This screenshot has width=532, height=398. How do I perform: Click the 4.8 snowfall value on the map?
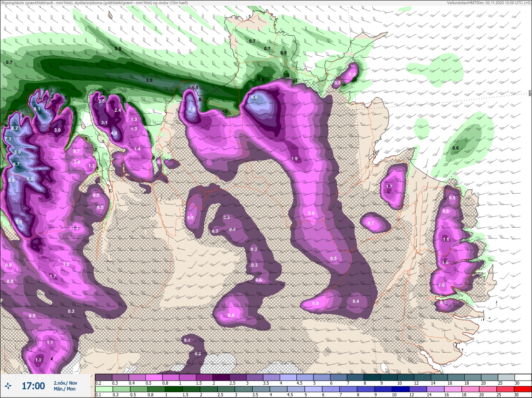(x=192, y=109)
